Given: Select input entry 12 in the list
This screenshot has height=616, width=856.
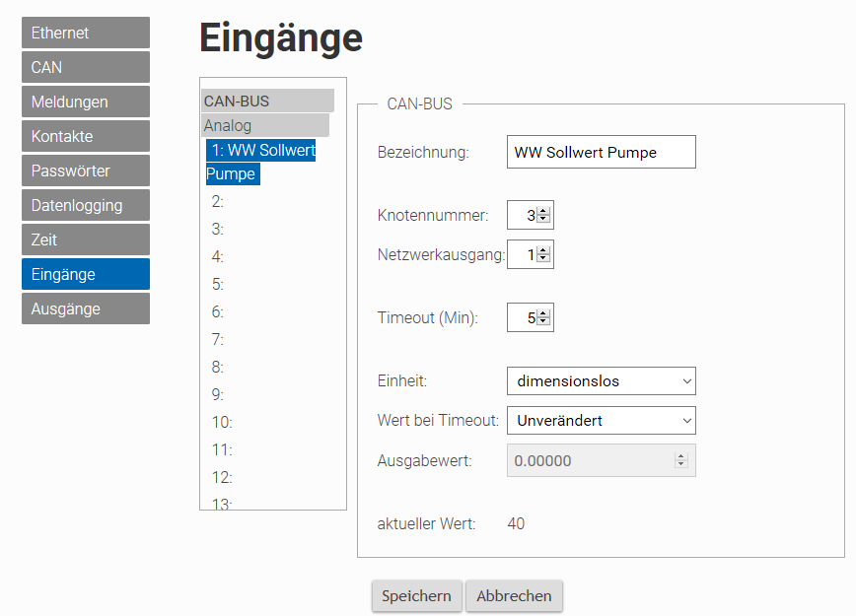Looking at the screenshot, I should tap(222, 477).
